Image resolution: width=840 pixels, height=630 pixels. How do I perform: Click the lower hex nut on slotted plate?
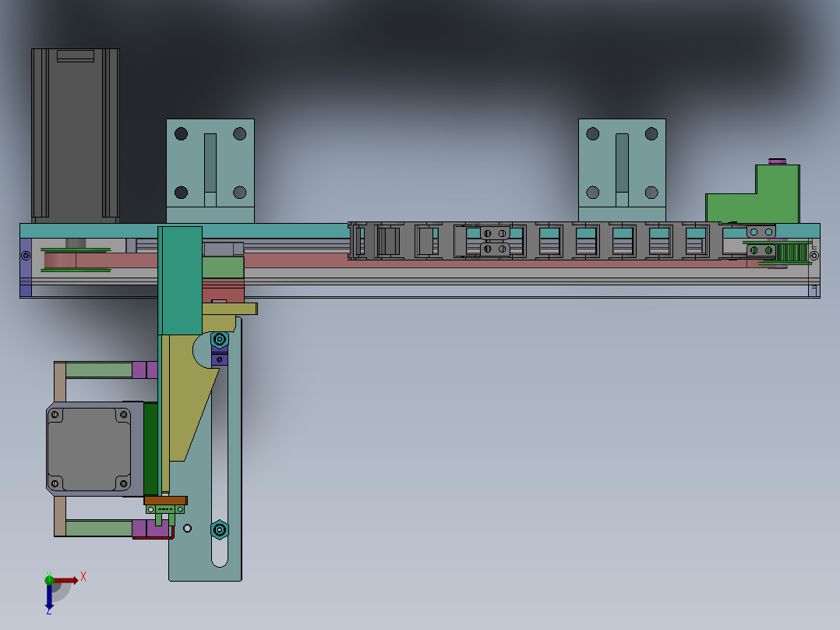point(220,529)
